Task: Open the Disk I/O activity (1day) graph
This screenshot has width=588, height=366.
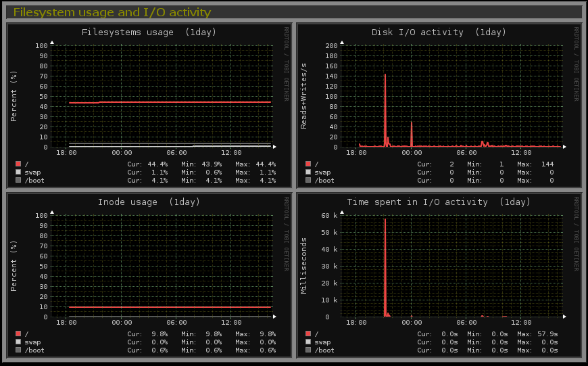Action: tap(439, 106)
